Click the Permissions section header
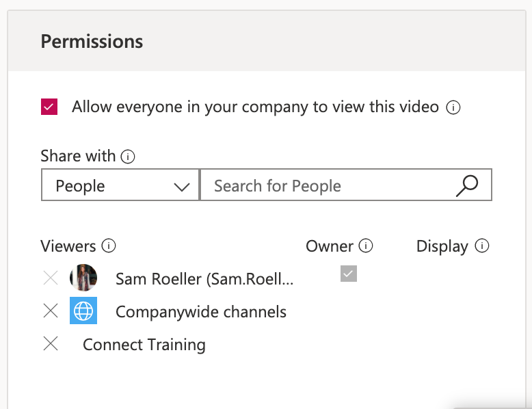 coord(267,41)
